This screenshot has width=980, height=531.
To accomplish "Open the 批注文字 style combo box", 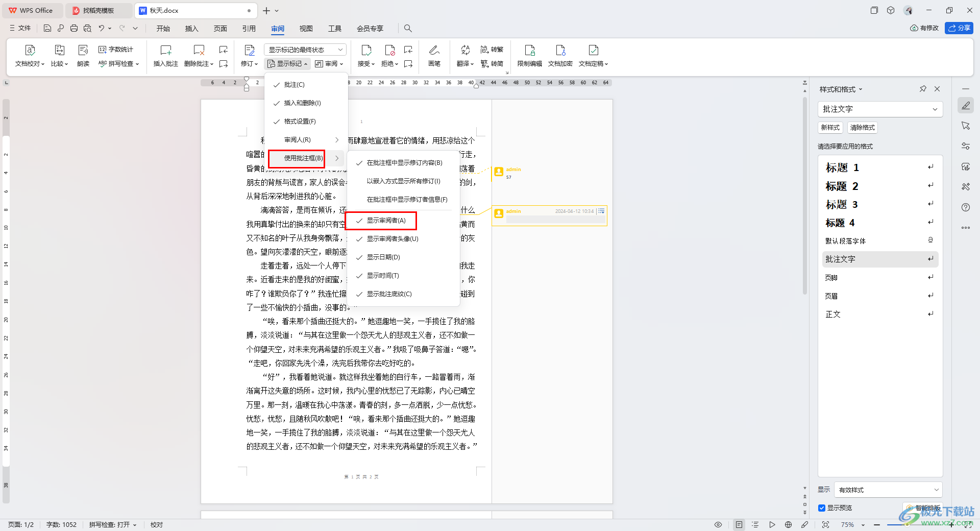I will [x=880, y=109].
